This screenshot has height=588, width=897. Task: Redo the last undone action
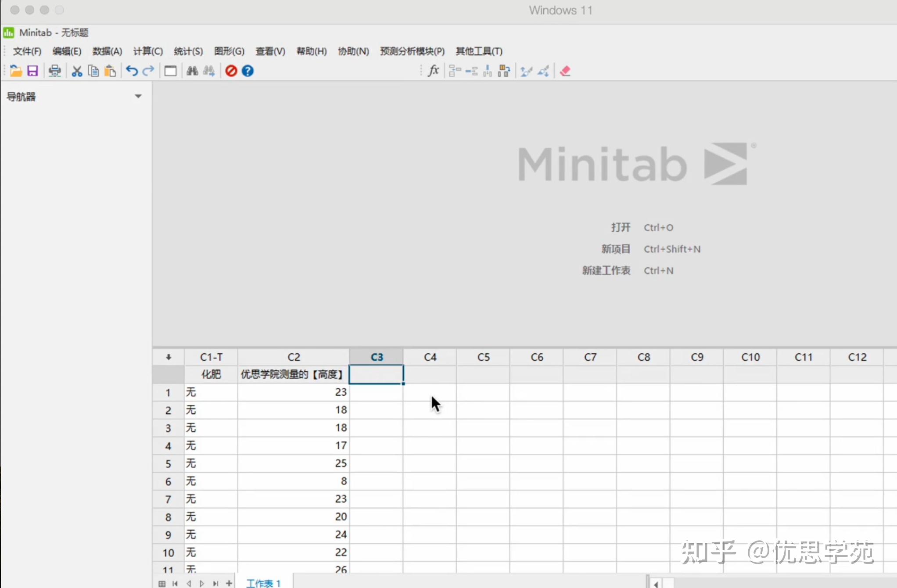[x=148, y=71]
